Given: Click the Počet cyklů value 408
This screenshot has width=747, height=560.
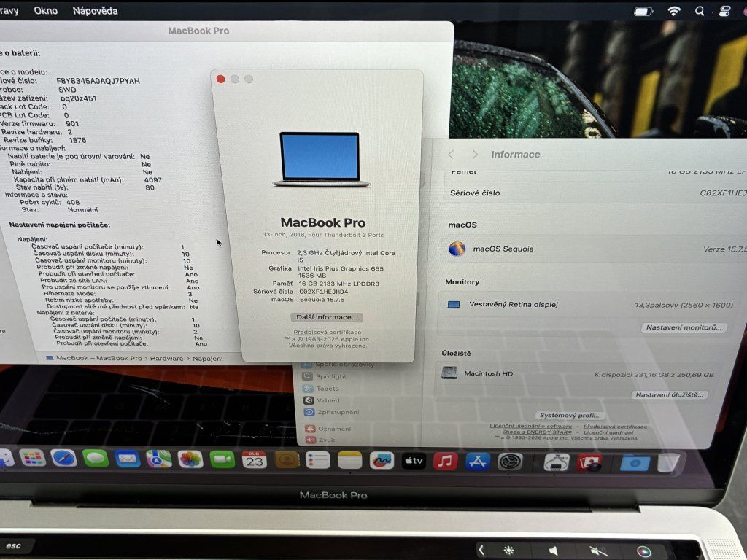Looking at the screenshot, I should (x=73, y=203).
